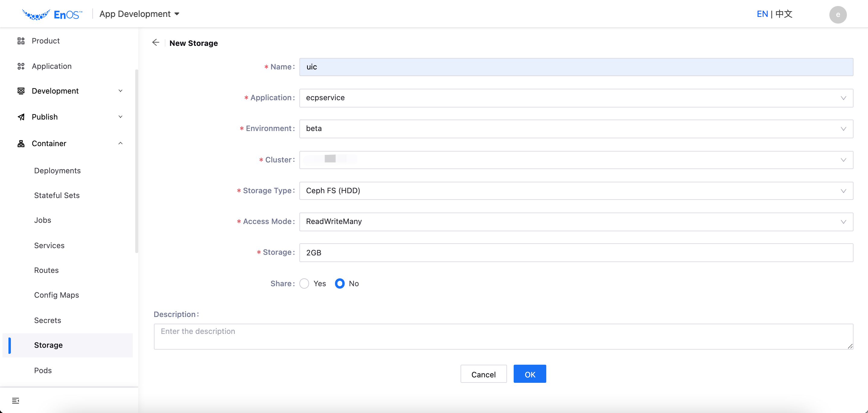Click the Product sidebar icon

coord(21,41)
